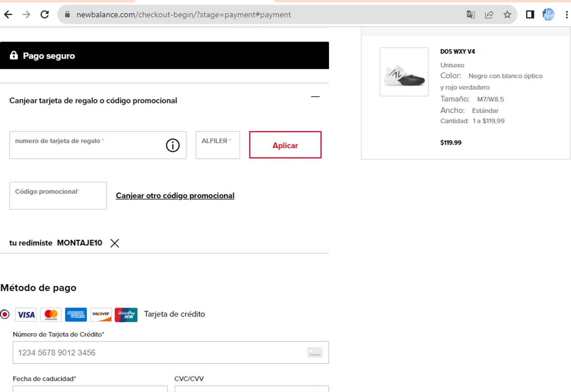571x392 pixels.
Task: Click the Tarjeta de crédito label
Action: 174,314
